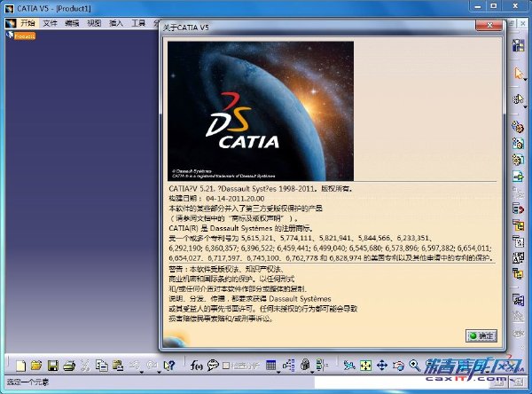Image resolution: width=532 pixels, height=394 pixels.
Task: Click the padlock icon in bottom toolbar
Action: tap(305, 365)
